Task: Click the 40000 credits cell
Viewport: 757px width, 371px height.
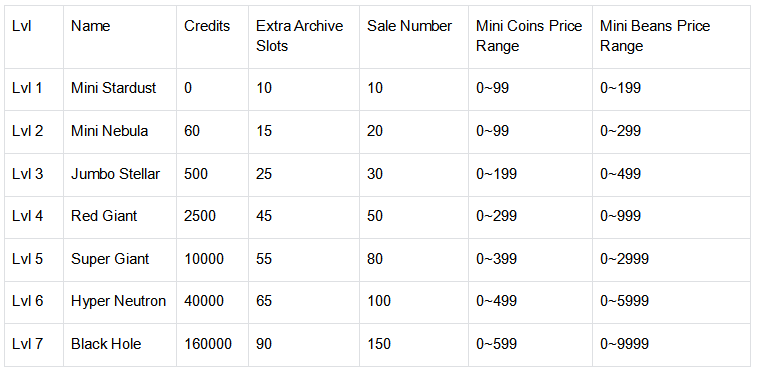Action: [x=204, y=301]
